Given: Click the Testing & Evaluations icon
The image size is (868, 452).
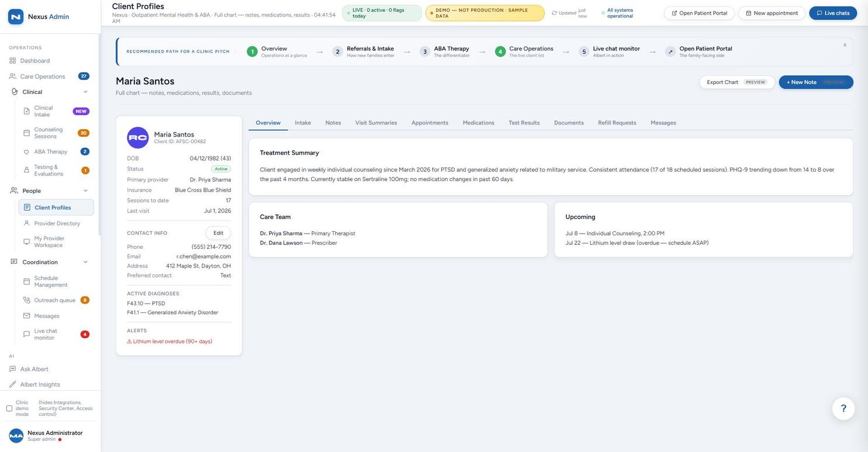Looking at the screenshot, I should pos(26,171).
